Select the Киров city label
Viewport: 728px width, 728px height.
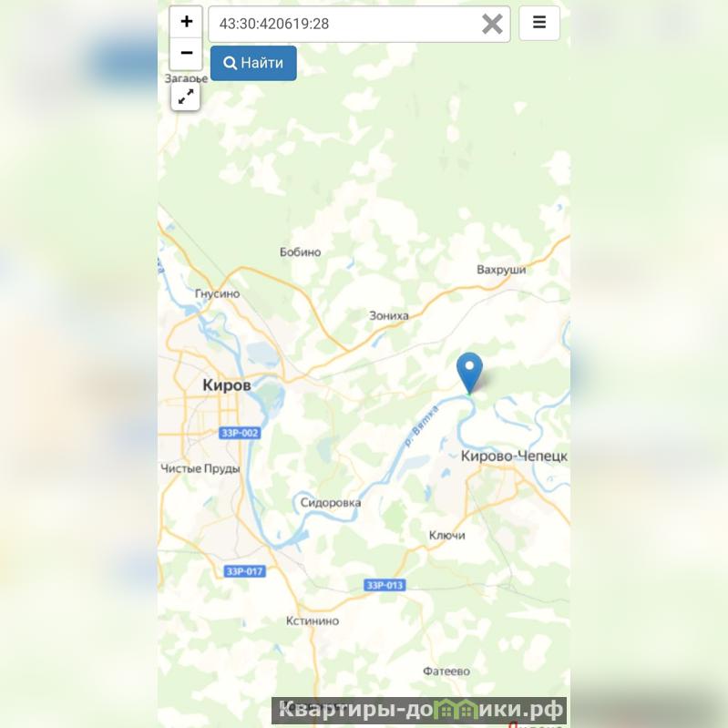pyautogui.click(x=227, y=385)
